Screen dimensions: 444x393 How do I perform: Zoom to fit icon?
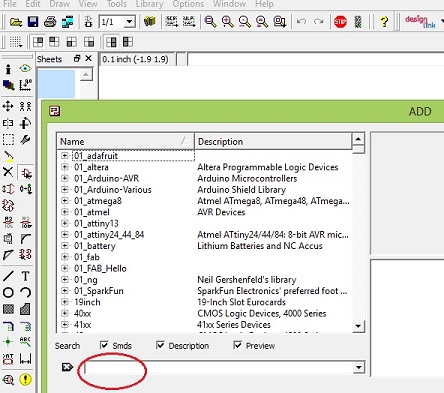(210, 22)
